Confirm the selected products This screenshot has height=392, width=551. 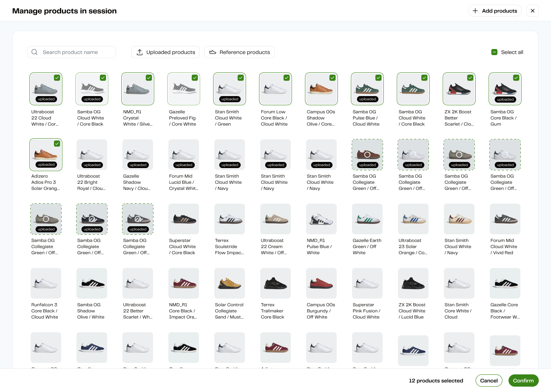pyautogui.click(x=523, y=381)
